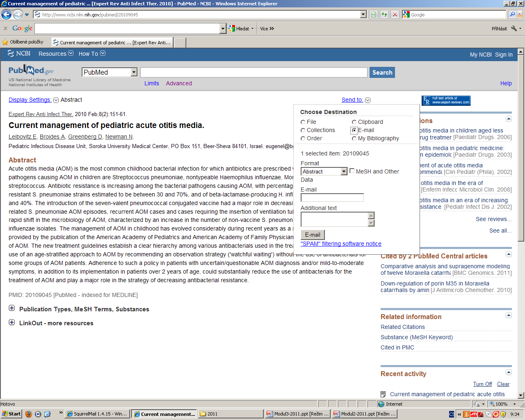Screen dimensions: 525x420
Task: Close the Google toolbar with its X
Action: pyautogui.click(x=5, y=28)
